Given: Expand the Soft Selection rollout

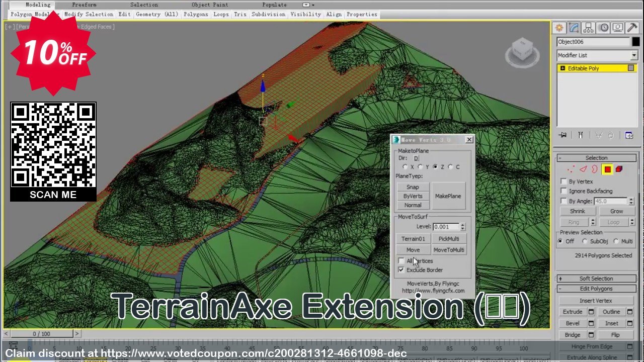Looking at the screenshot, I should 596,279.
